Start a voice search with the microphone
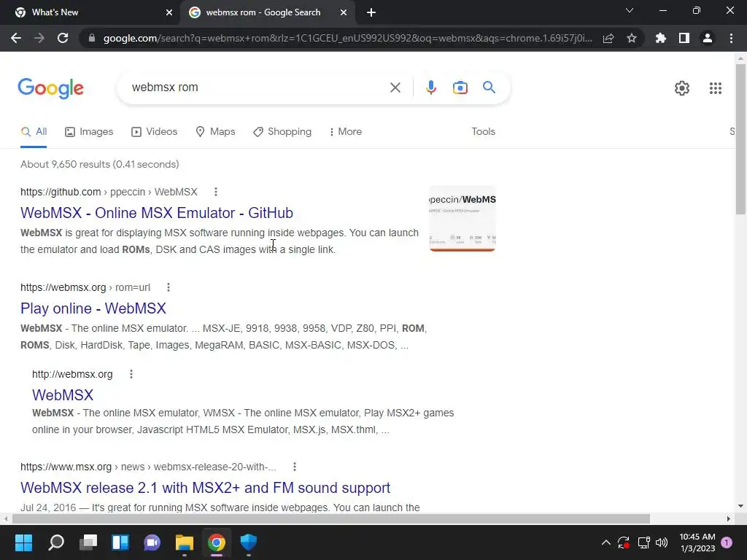The width and height of the screenshot is (747, 560). tap(430, 87)
